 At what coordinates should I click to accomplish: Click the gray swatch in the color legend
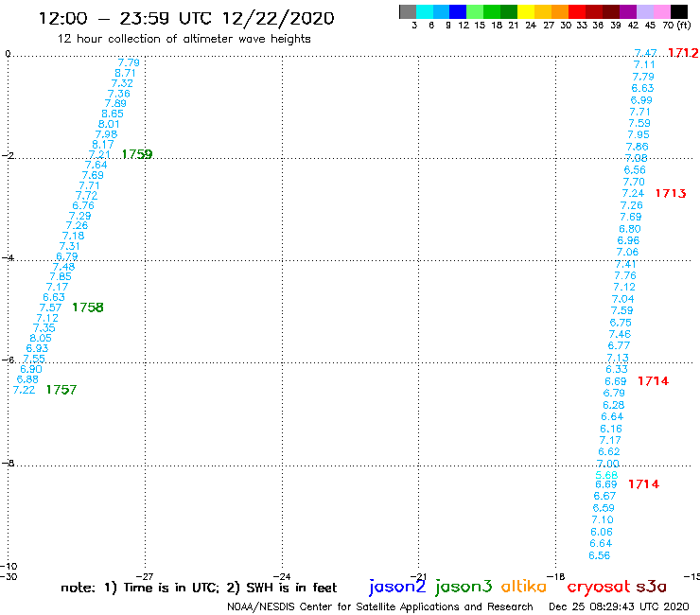[408, 11]
